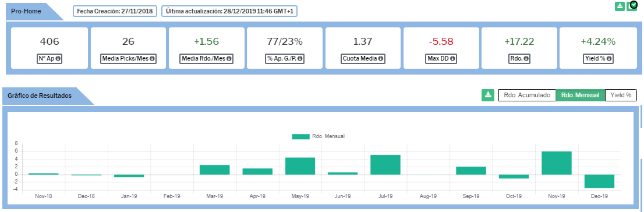Select the -5.58 drawdown value
Image resolution: width=644 pixels, height=212 pixels.
(441, 41)
